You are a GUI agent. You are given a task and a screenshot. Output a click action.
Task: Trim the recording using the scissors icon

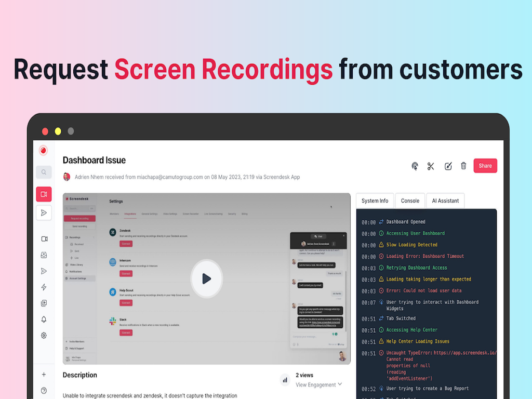(x=432, y=165)
